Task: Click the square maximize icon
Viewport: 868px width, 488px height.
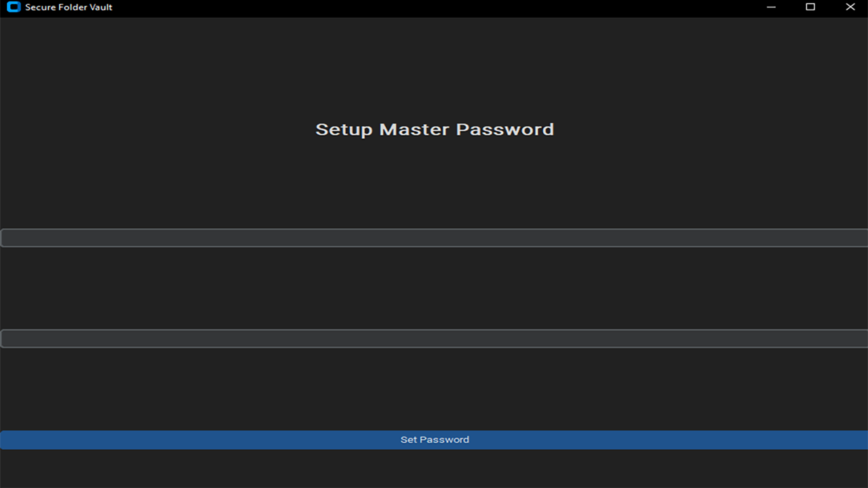Action: (810, 7)
